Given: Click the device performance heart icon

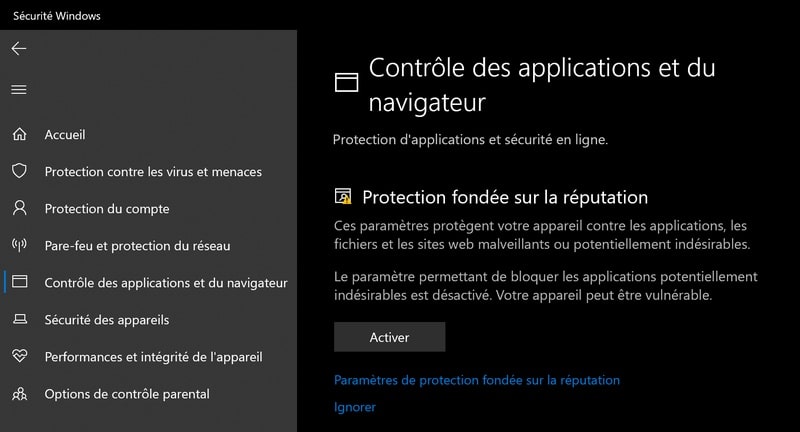Looking at the screenshot, I should click(19, 356).
